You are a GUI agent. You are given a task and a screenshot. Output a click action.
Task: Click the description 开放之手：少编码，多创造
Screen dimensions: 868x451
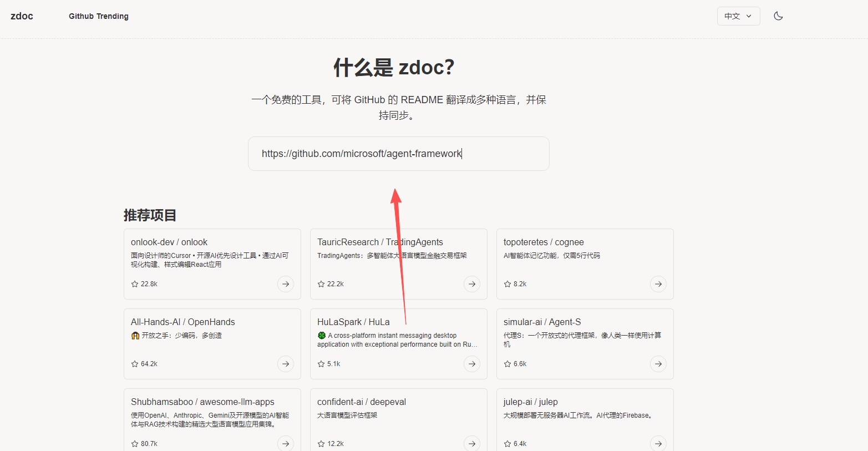181,336
